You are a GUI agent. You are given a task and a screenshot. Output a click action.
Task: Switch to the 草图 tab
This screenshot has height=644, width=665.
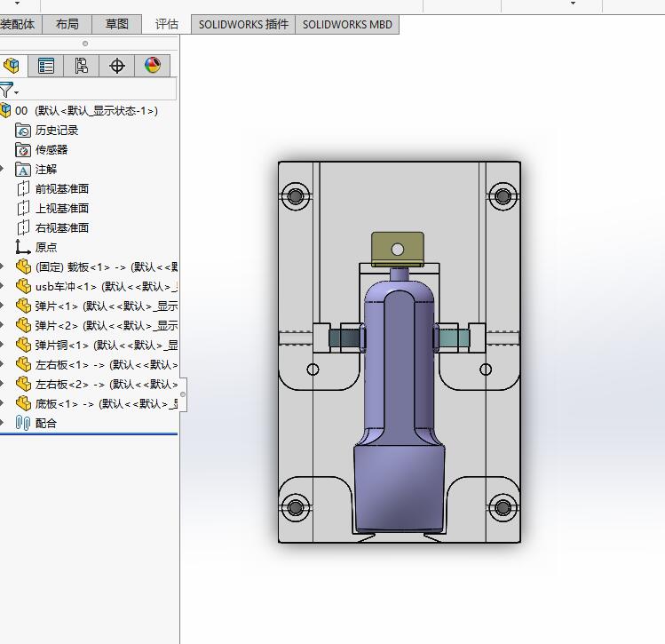point(116,24)
